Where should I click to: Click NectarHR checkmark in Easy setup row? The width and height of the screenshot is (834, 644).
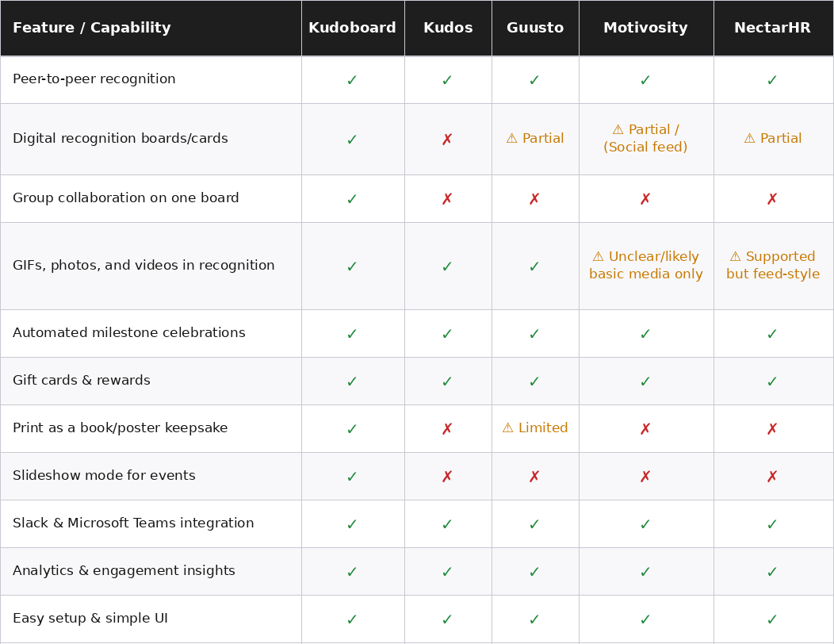coord(772,619)
